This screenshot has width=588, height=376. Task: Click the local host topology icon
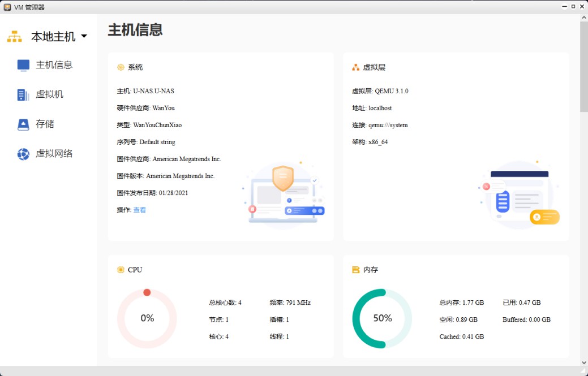(14, 37)
